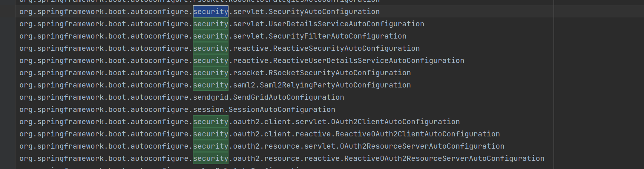Place cursor on SecurityFilterAutoConfiguration class name

click(x=338, y=36)
